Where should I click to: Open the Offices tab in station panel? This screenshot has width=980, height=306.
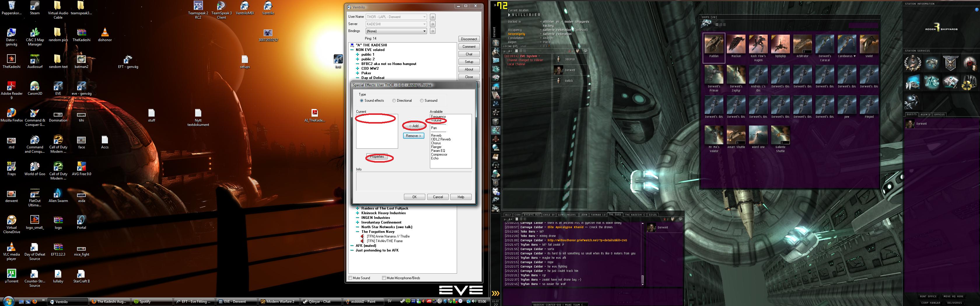939,115
